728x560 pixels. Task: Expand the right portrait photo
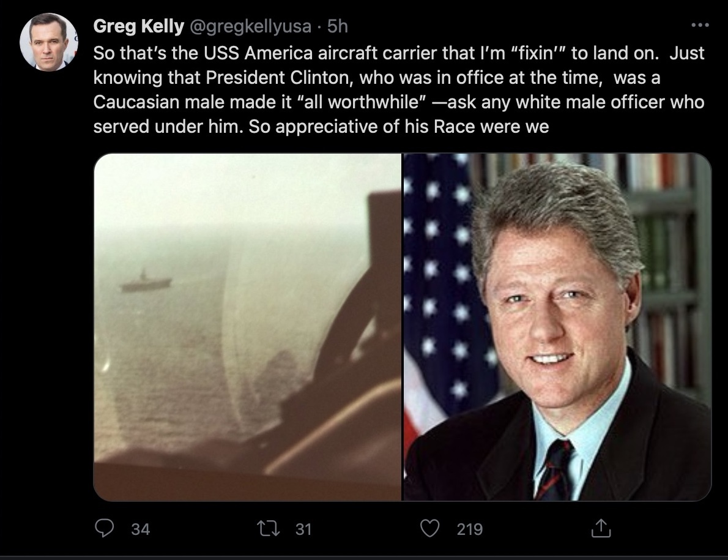pos(557,327)
